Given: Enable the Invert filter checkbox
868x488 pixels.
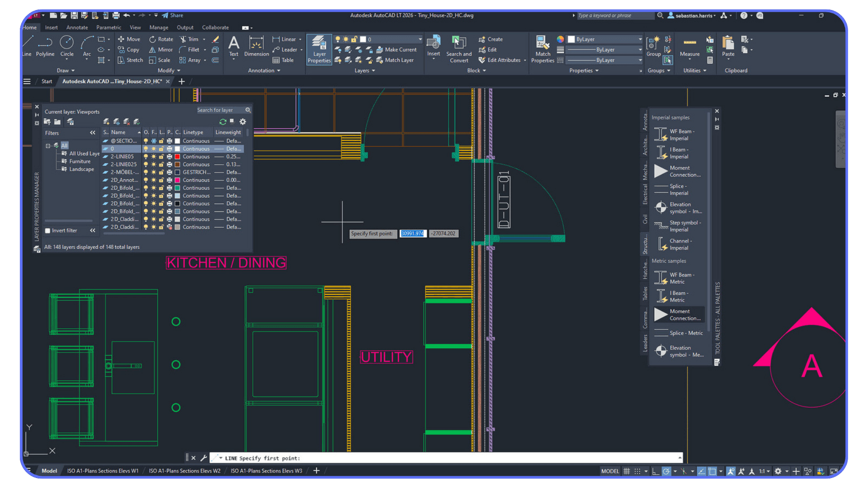Looking at the screenshot, I should pos(47,230).
